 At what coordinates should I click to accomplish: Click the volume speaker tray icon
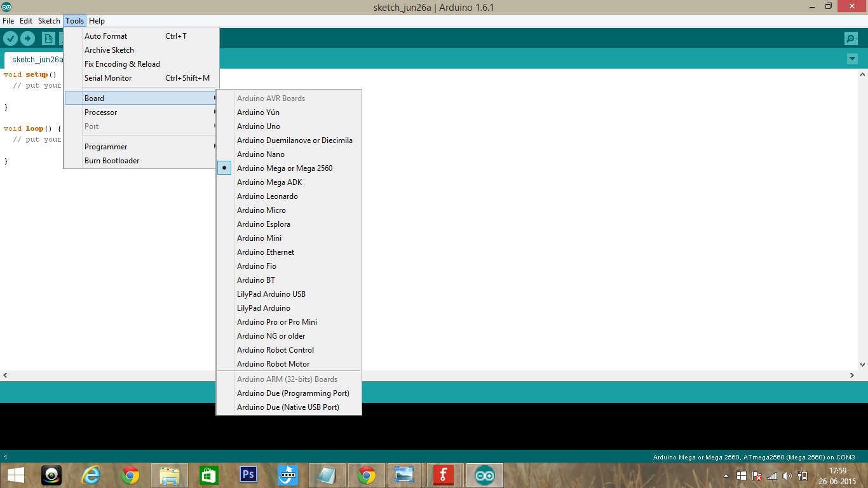[x=787, y=475]
